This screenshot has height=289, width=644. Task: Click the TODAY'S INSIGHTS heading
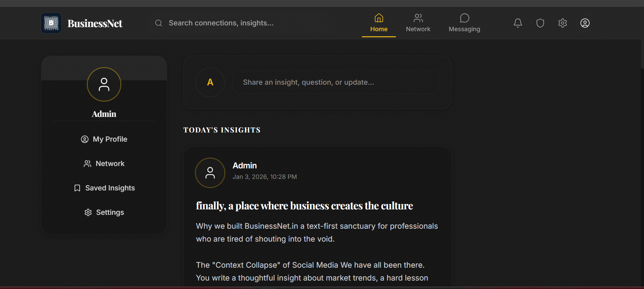pos(222,130)
